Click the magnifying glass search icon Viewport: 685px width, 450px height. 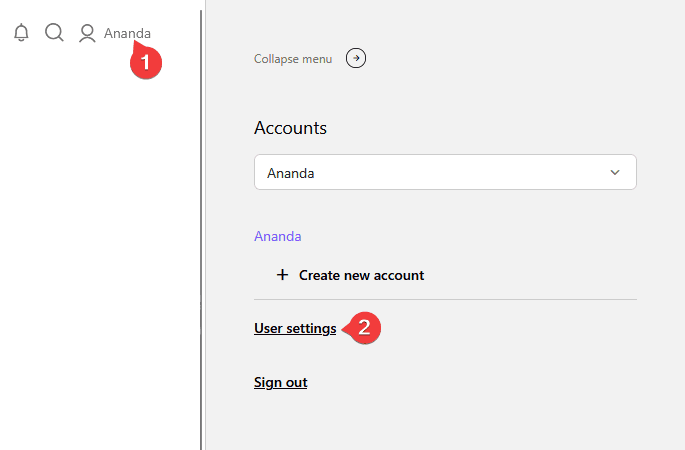click(x=54, y=33)
